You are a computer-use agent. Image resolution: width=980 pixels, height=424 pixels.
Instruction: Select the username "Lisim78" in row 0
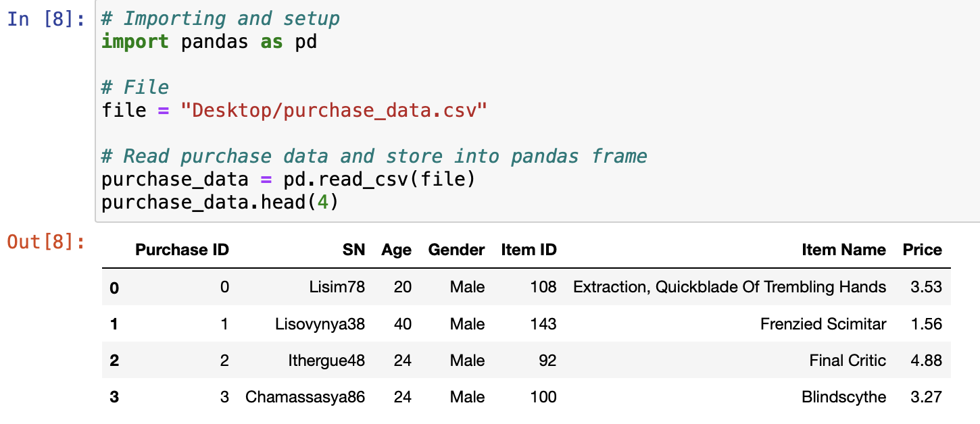(x=339, y=286)
